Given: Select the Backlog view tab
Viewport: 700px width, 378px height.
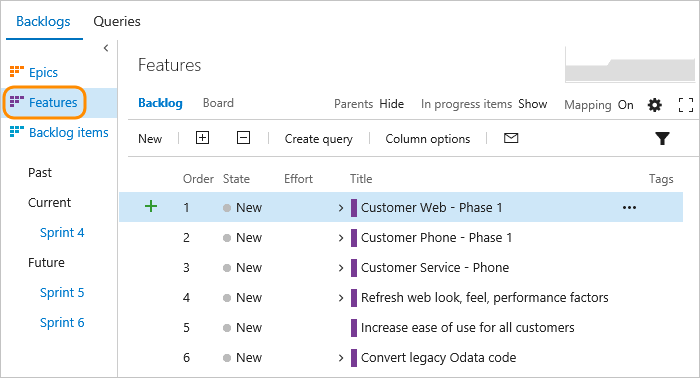Looking at the screenshot, I should pyautogui.click(x=160, y=103).
